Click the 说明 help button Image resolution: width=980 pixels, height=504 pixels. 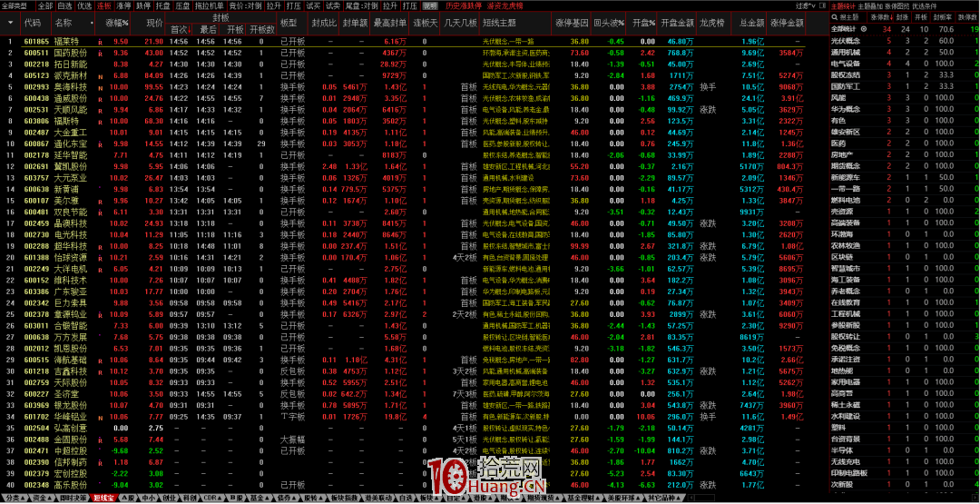tap(430, 5)
